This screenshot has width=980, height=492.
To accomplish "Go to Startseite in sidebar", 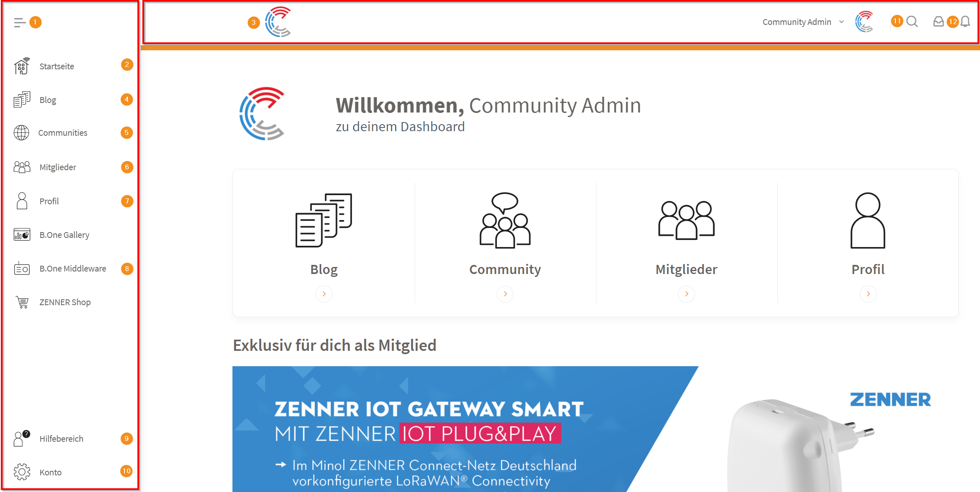I will [x=57, y=66].
